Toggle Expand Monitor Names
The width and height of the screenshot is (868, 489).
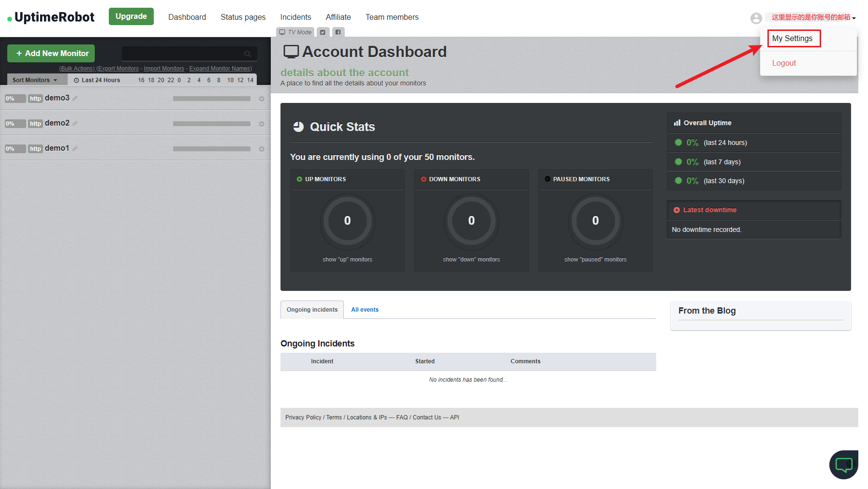coord(220,69)
